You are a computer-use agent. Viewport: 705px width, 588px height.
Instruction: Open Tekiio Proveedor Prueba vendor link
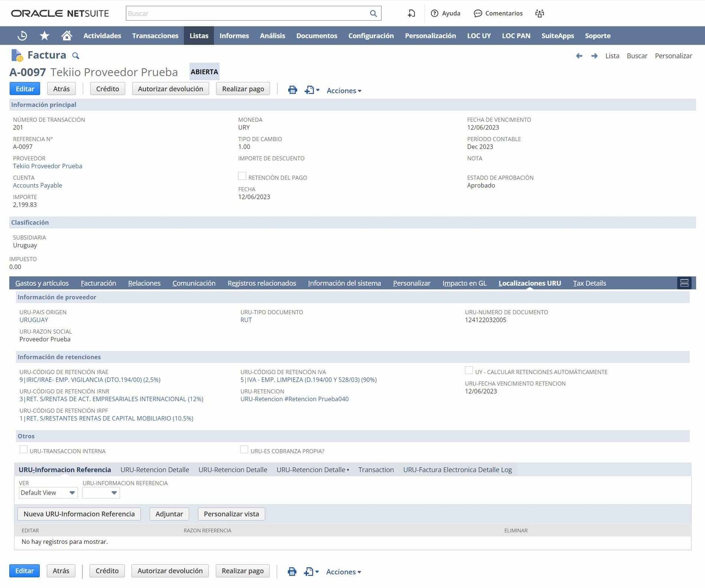point(48,166)
